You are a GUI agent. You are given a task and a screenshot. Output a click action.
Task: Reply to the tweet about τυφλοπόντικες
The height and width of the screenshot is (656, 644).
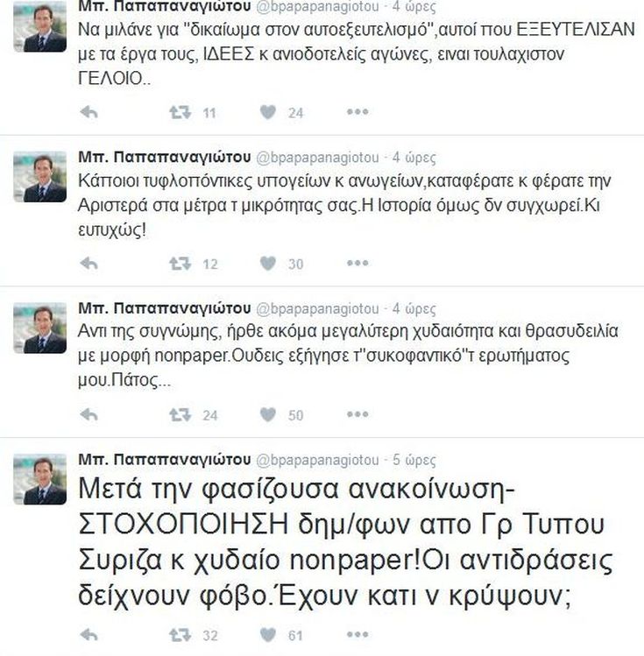[x=88, y=264]
